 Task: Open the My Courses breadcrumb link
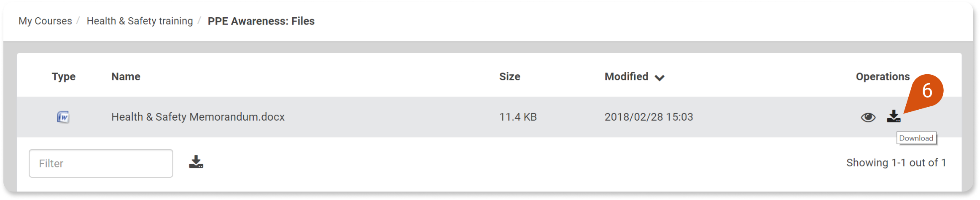45,21
